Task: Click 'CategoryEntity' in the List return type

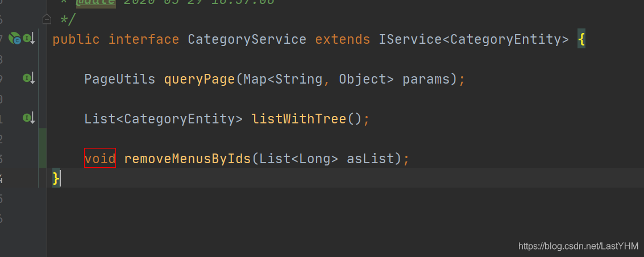Action: pos(180,119)
